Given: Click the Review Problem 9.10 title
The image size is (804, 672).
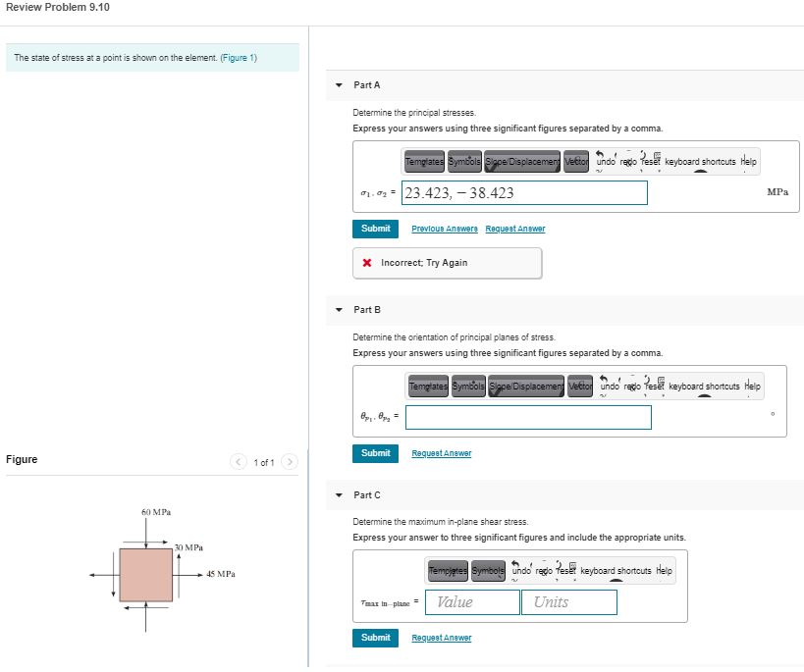Looking at the screenshot, I should pos(57,7).
